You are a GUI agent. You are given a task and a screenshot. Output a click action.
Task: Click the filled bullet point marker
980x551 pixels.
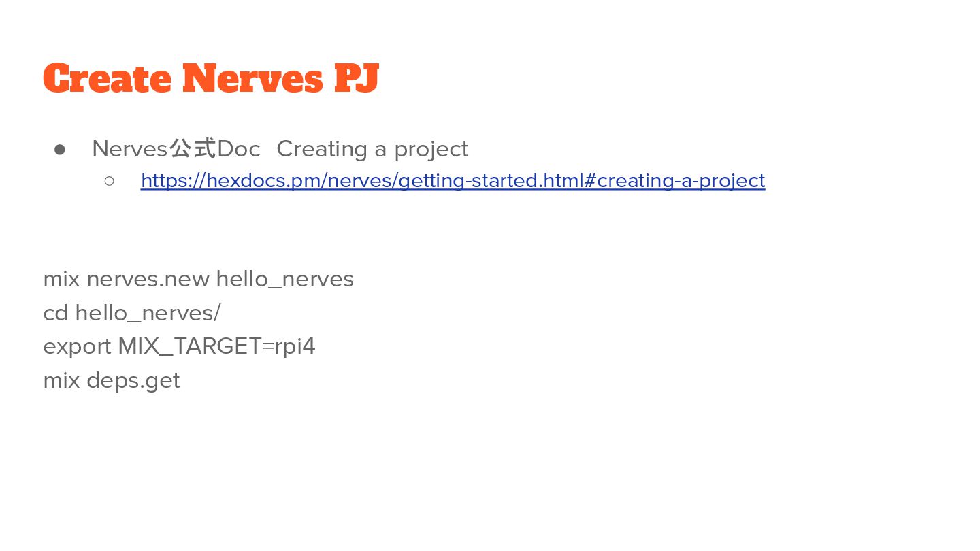(60, 149)
